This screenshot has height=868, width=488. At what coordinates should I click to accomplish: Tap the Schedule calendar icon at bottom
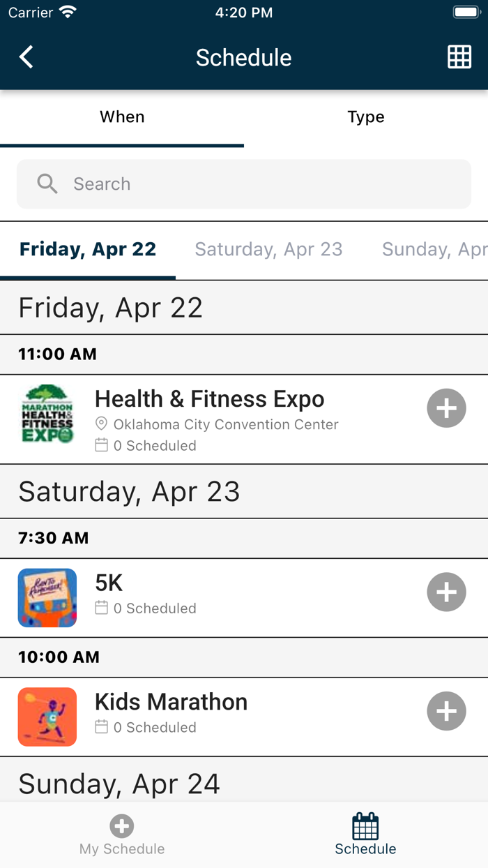(x=365, y=828)
